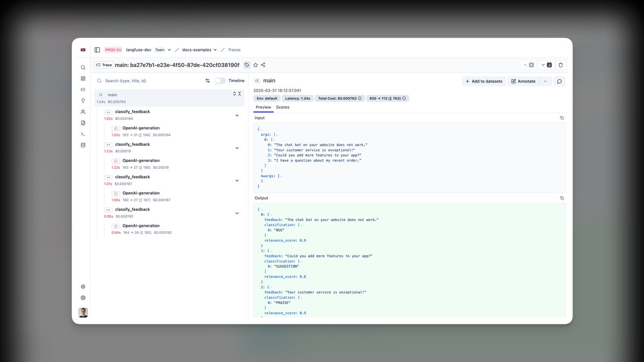Open the dropdown arrow next to Annotate
This screenshot has height=362, width=644.
coord(545,82)
